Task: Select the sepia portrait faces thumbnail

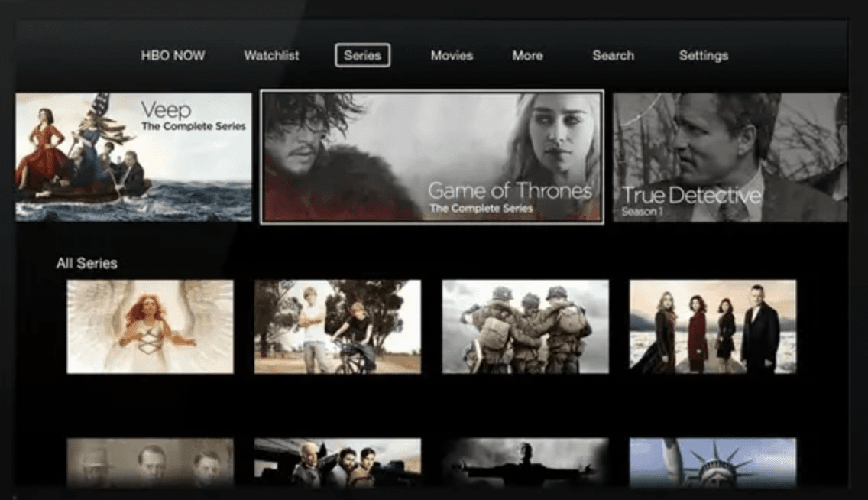Action: click(x=150, y=463)
